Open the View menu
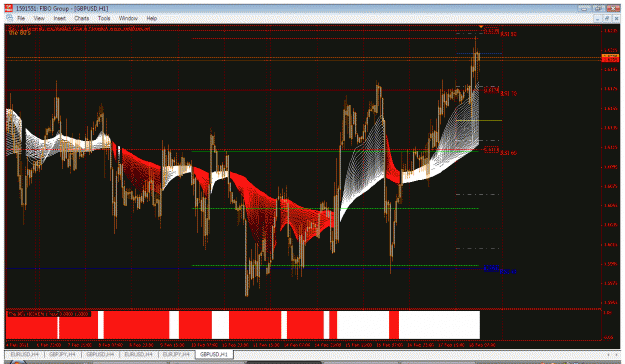The height and width of the screenshot is (364, 625). click(x=39, y=18)
